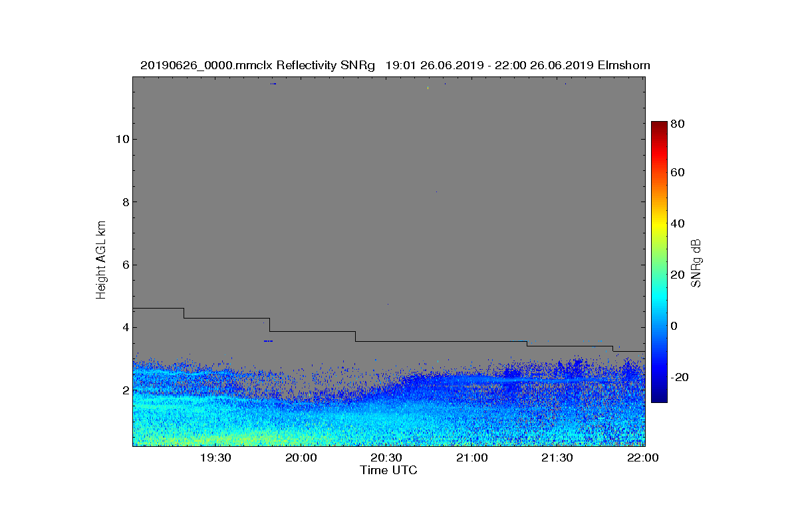Click the 20:30 time tick label

(386, 458)
